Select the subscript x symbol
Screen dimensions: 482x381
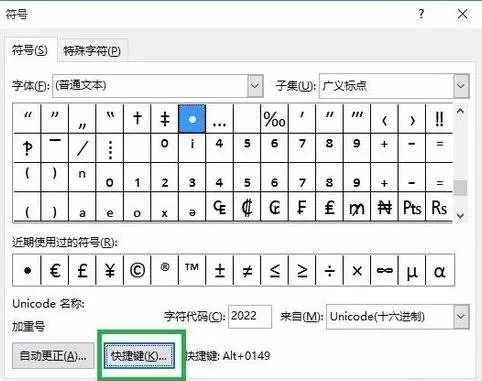click(x=165, y=207)
